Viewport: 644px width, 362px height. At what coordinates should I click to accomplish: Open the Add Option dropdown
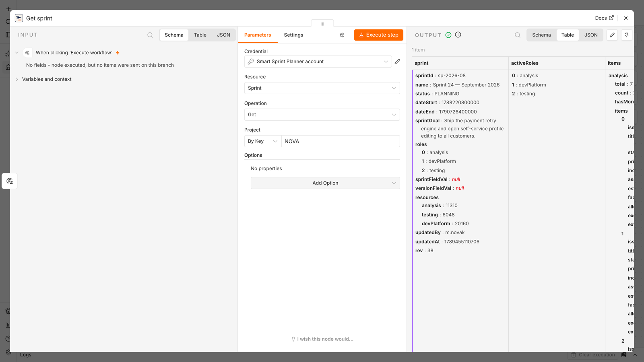coord(325,183)
